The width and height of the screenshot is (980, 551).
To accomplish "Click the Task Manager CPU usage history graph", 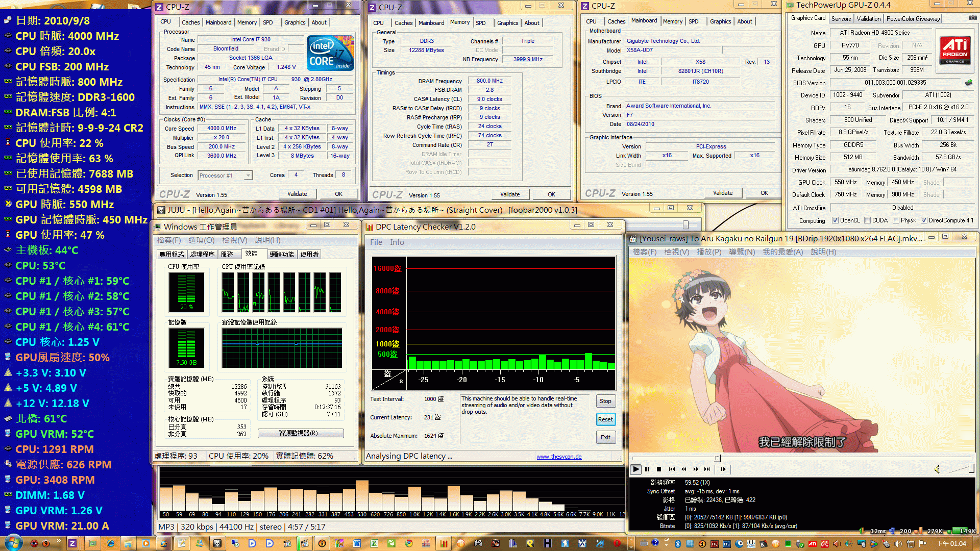I will point(282,292).
